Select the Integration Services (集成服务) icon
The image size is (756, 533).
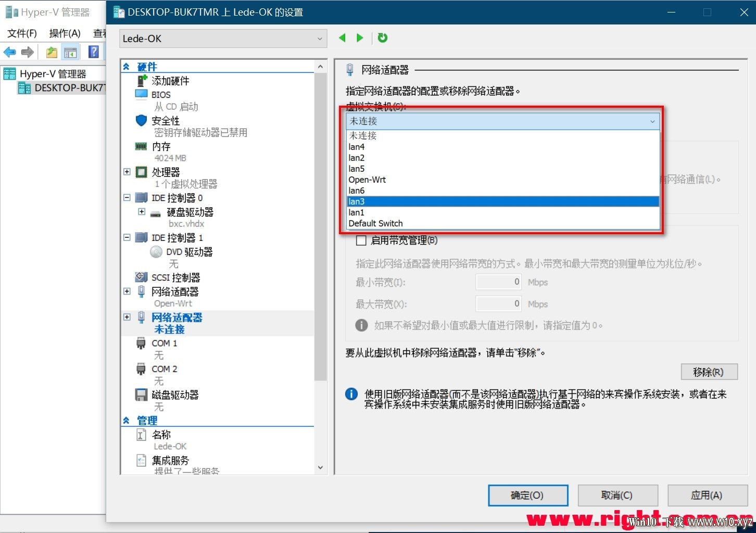[141, 460]
